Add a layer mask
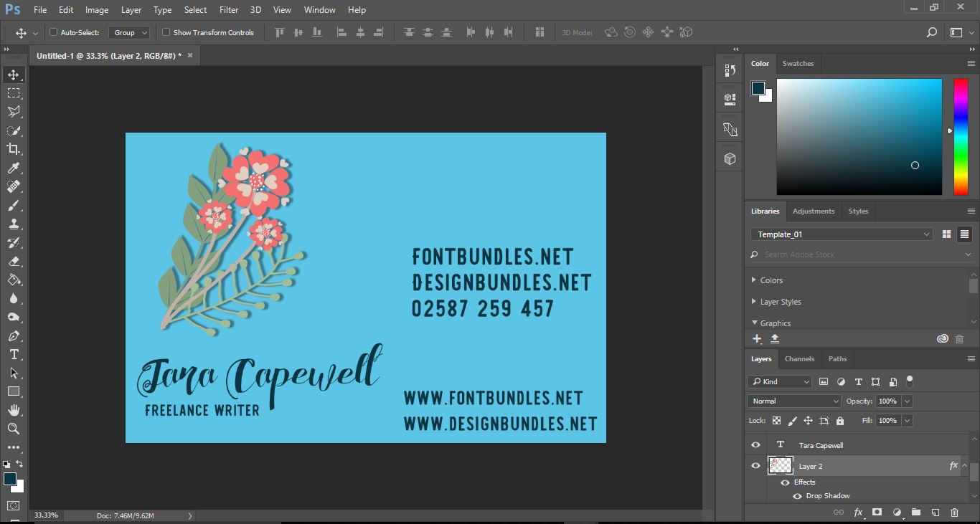Viewport: 980px width, 524px height. (x=877, y=513)
